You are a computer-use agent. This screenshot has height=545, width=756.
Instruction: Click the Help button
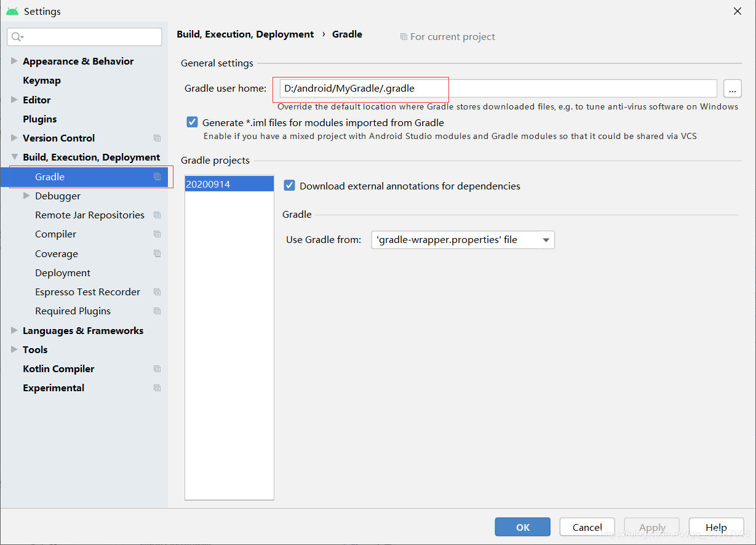[x=716, y=527]
